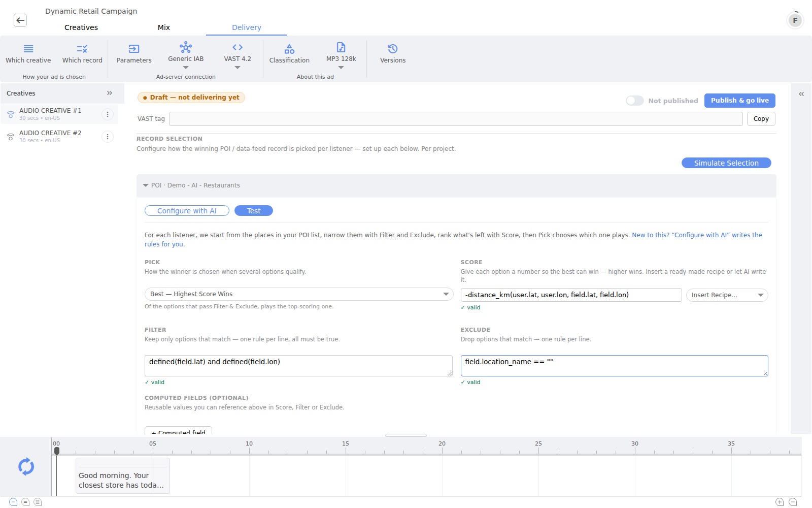This screenshot has width=812, height=508.
Task: Go back with the arrow button
Action: [20, 20]
